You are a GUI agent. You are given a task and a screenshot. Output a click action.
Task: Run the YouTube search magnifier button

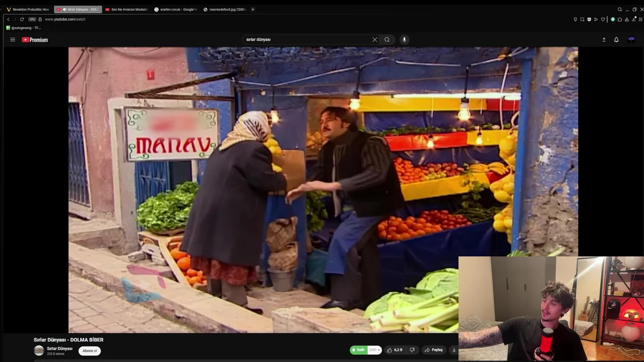pos(387,40)
